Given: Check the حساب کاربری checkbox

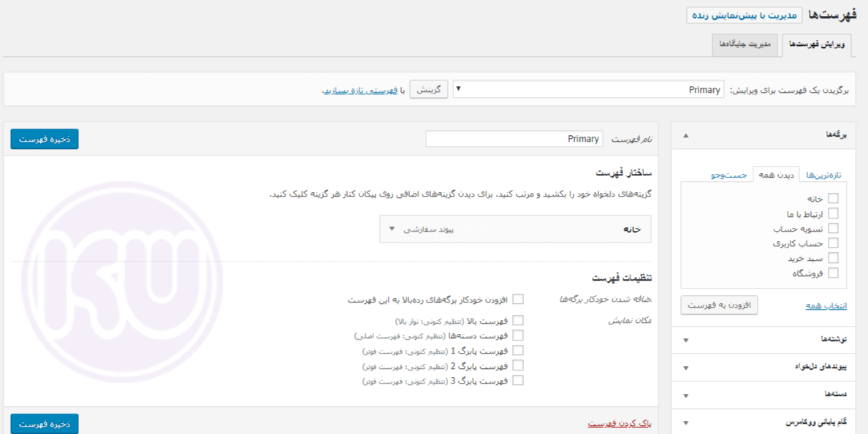Looking at the screenshot, I should pos(833,243).
